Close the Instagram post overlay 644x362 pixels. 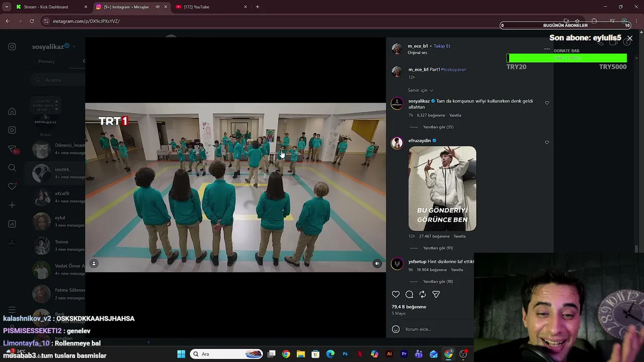coord(629,38)
